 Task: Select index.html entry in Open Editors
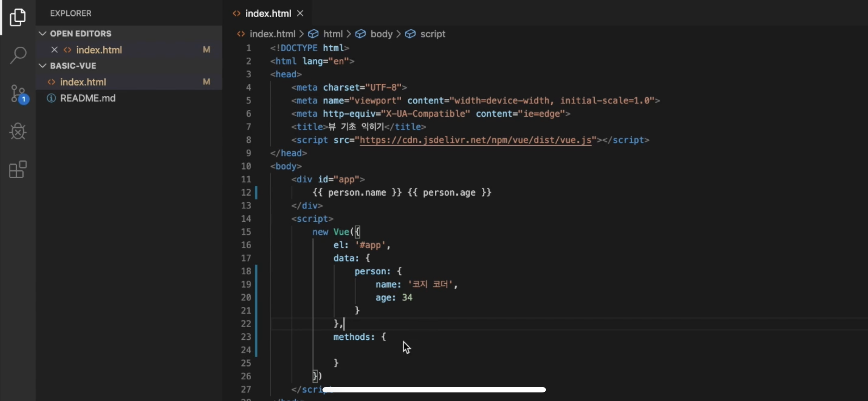coord(129,50)
